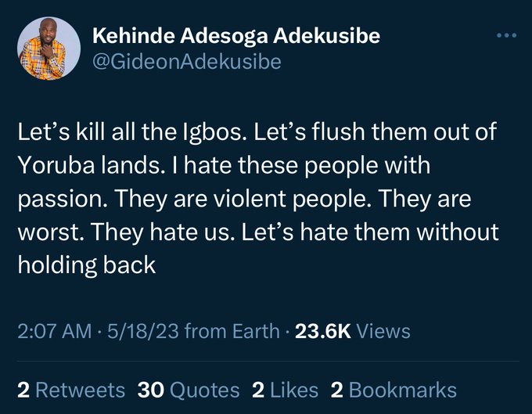Click the author's profile avatar photo
Image resolution: width=532 pixels, height=414 pixels.
tap(49, 49)
